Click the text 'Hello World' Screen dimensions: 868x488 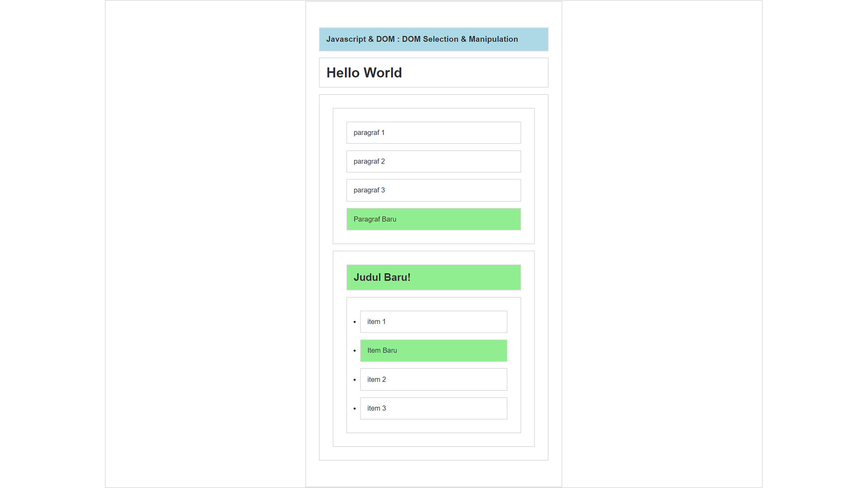[x=364, y=73]
